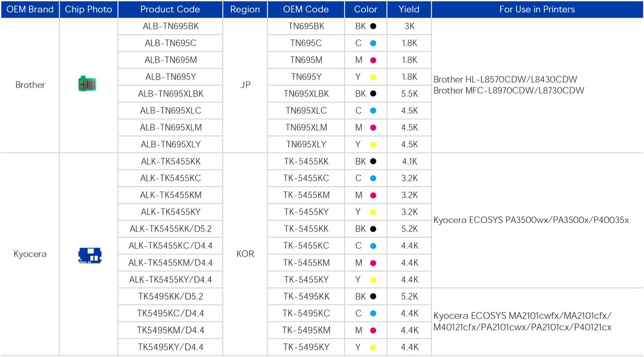
Task: Click the yellow color dot in TN695Y row
Action: [373, 77]
